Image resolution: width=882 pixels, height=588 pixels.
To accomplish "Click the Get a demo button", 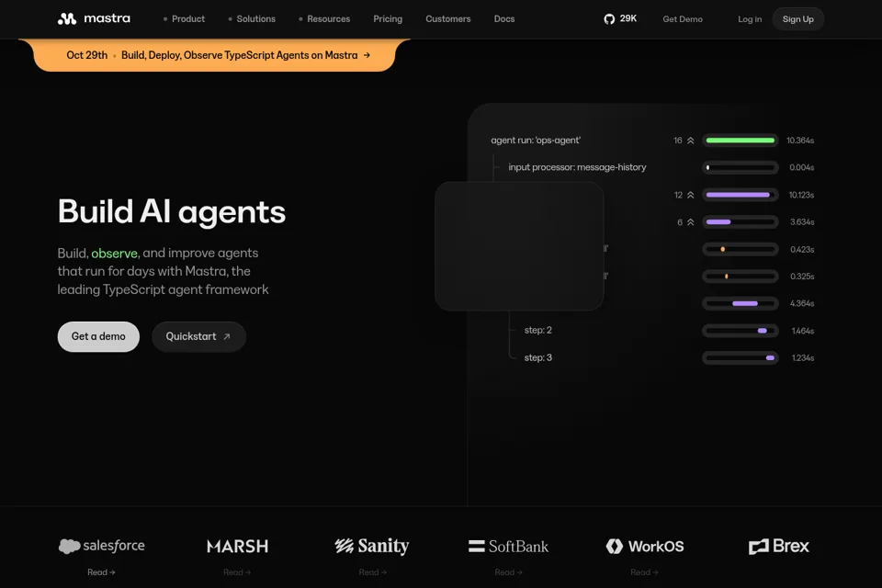I will (98, 336).
